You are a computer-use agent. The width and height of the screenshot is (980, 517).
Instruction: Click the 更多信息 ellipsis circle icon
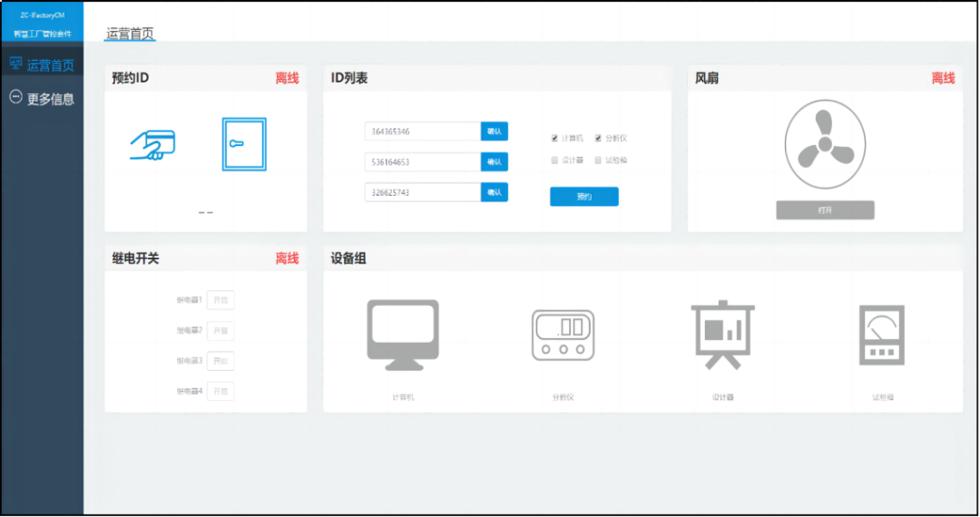(15, 97)
